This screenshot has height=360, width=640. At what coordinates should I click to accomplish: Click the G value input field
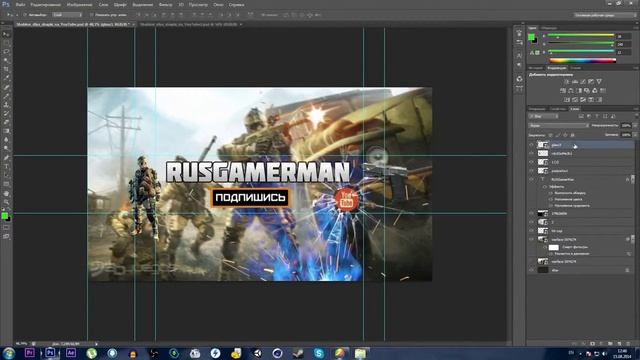tap(623, 44)
